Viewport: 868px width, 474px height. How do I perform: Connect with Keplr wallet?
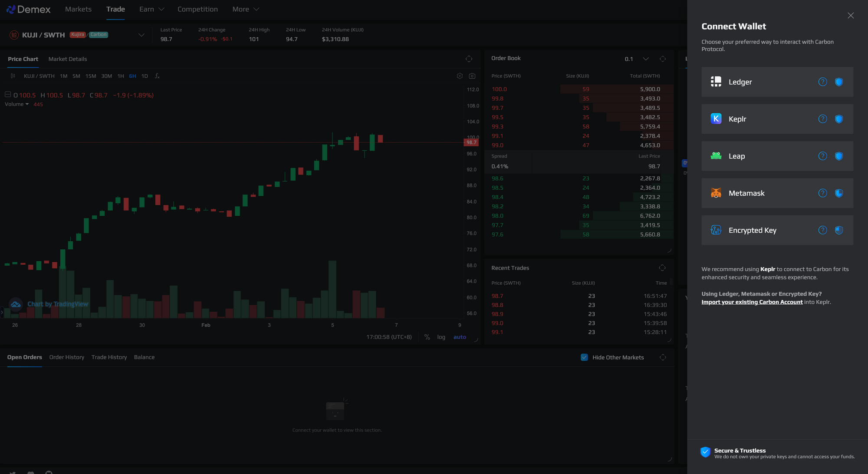[x=777, y=119]
